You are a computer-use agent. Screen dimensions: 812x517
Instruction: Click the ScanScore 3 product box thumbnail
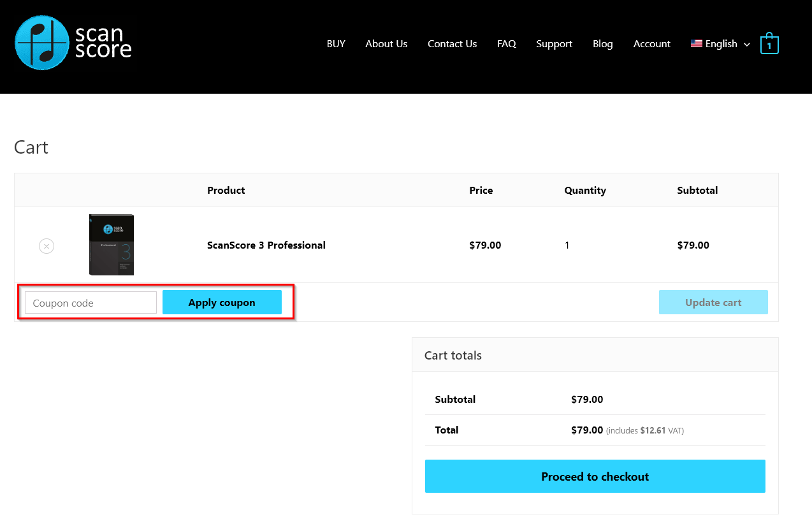coord(112,245)
